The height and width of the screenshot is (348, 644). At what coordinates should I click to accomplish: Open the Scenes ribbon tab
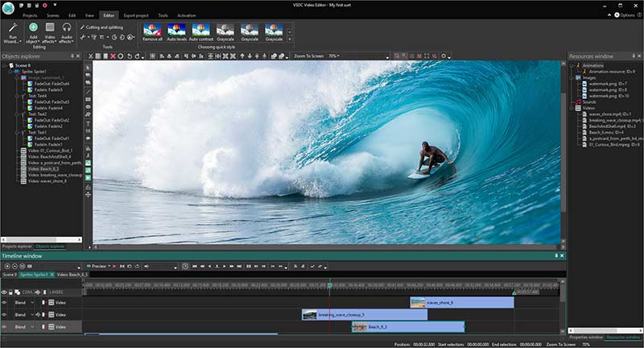[x=52, y=15]
